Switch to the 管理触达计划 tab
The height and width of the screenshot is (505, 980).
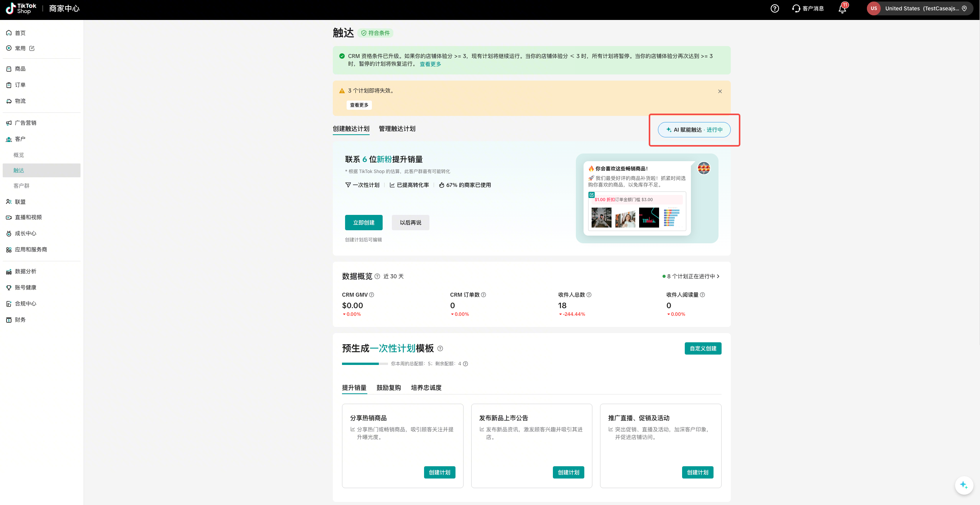[x=397, y=129]
